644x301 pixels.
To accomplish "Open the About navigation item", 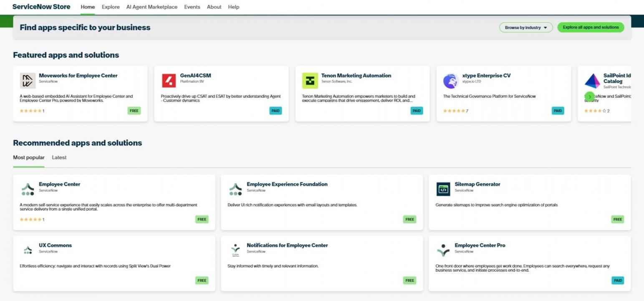I will (x=214, y=7).
